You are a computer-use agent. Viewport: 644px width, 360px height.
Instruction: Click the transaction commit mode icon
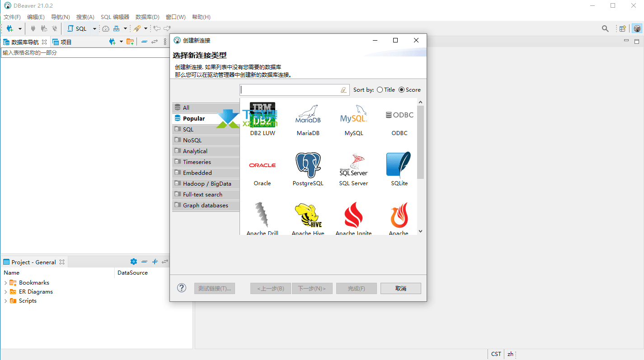click(x=117, y=28)
